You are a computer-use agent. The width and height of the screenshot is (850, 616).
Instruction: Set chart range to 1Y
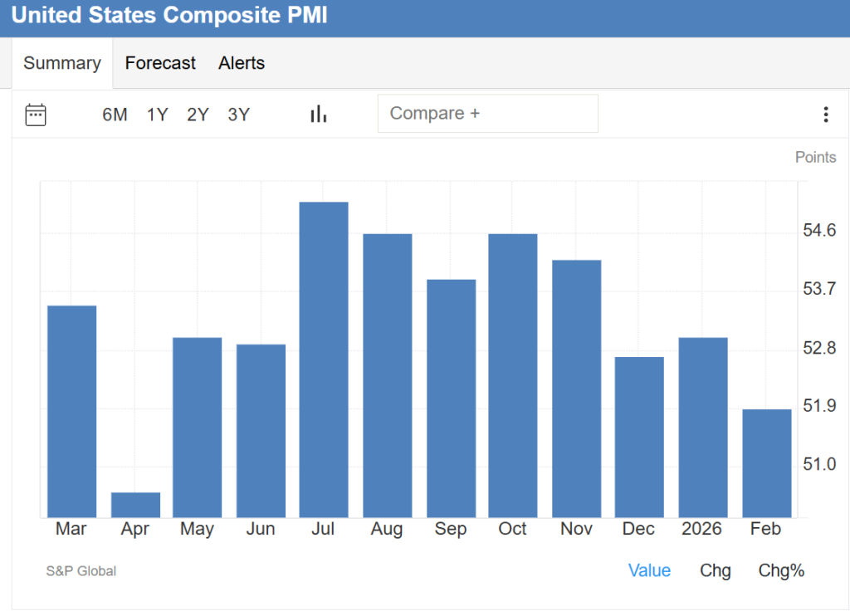tap(158, 115)
